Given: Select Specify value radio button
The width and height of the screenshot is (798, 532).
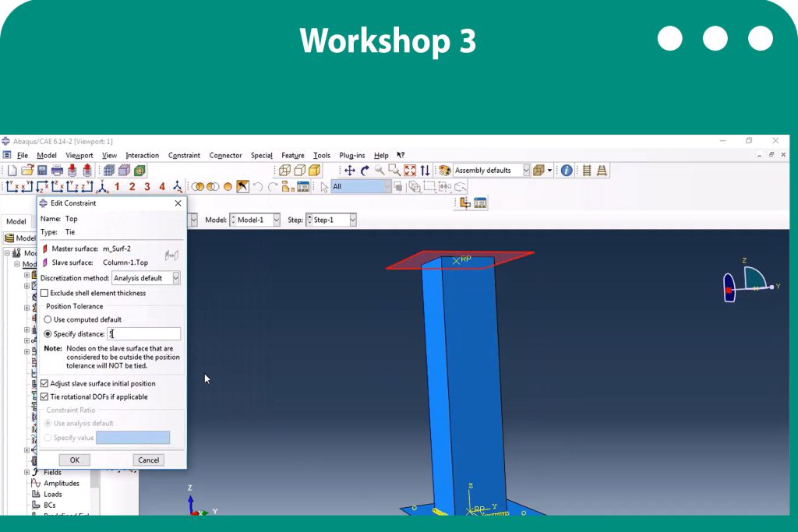Looking at the screenshot, I should tap(48, 438).
